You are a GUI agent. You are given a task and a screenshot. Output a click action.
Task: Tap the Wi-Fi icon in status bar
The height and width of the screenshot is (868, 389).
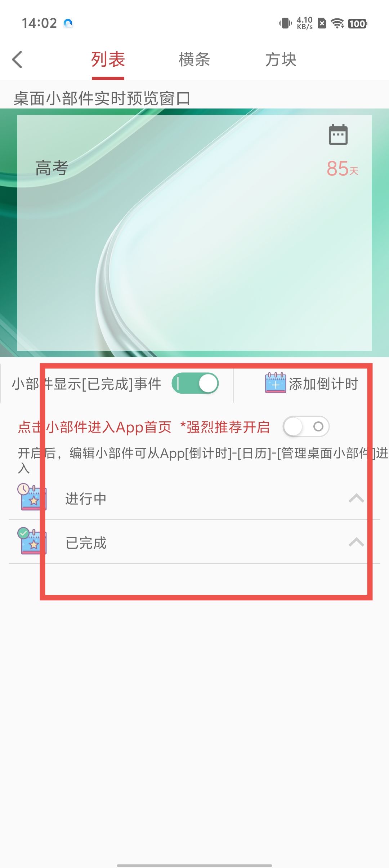[x=337, y=23]
